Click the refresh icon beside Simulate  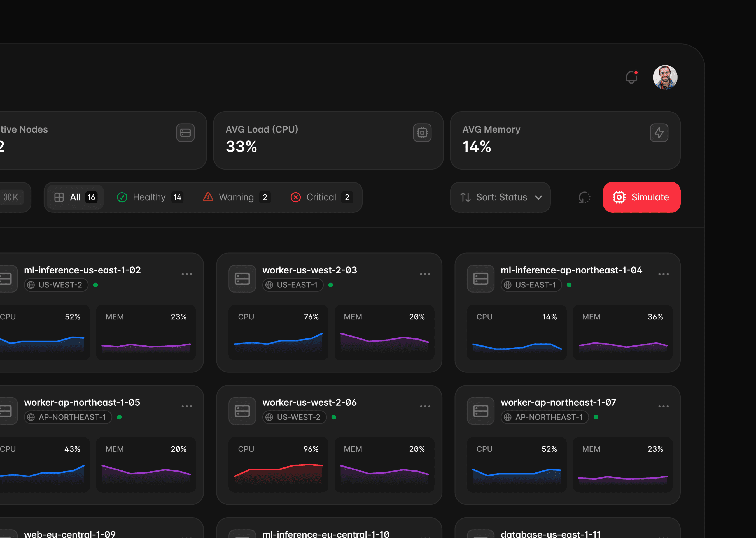pos(584,198)
